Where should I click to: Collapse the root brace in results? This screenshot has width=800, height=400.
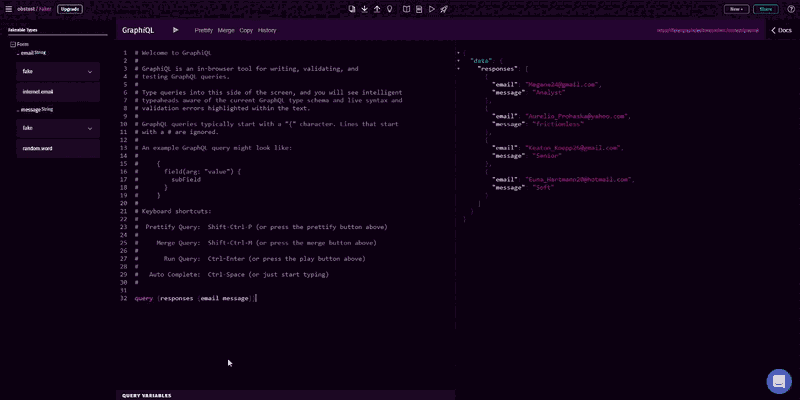[458, 53]
